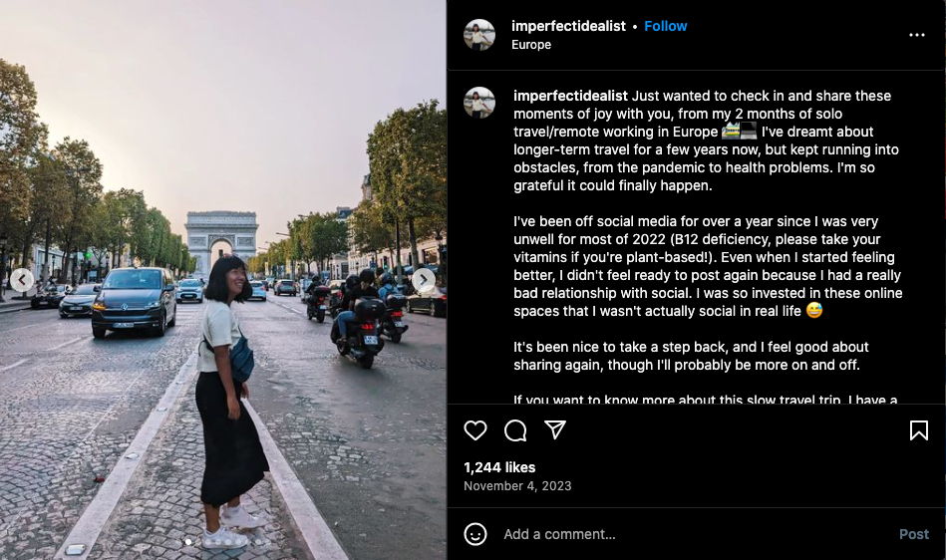Open imperfectidealist username in the caption
The height and width of the screenshot is (560, 946).
571,96
